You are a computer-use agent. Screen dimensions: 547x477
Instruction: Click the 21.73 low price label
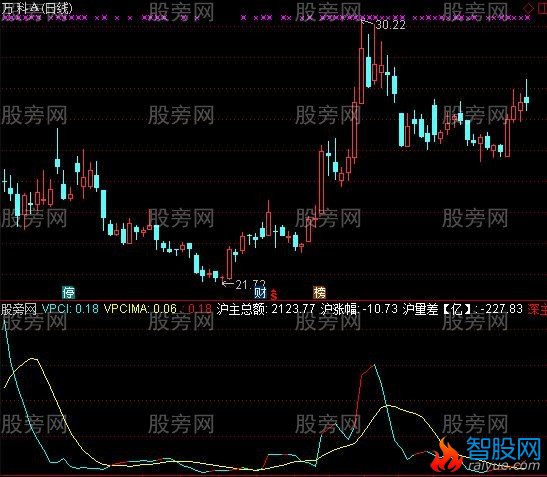(x=250, y=285)
